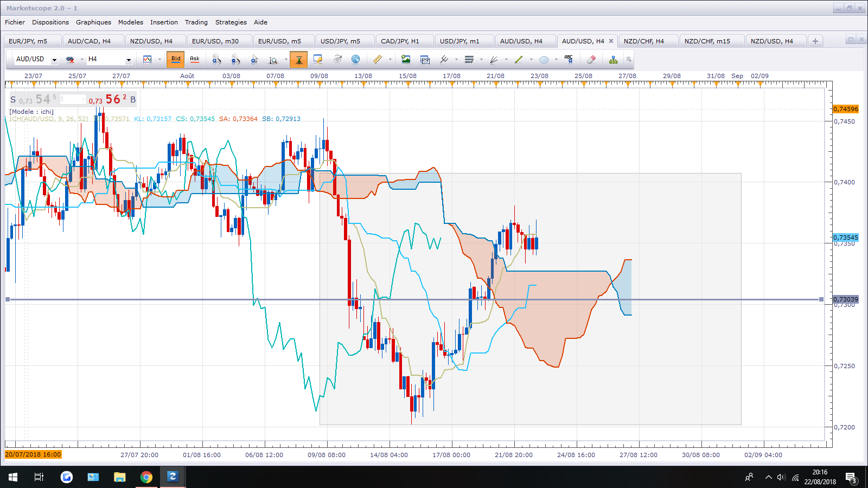Viewport: 868px width, 488px height.
Task: Select the eraser tool
Action: pos(591,60)
